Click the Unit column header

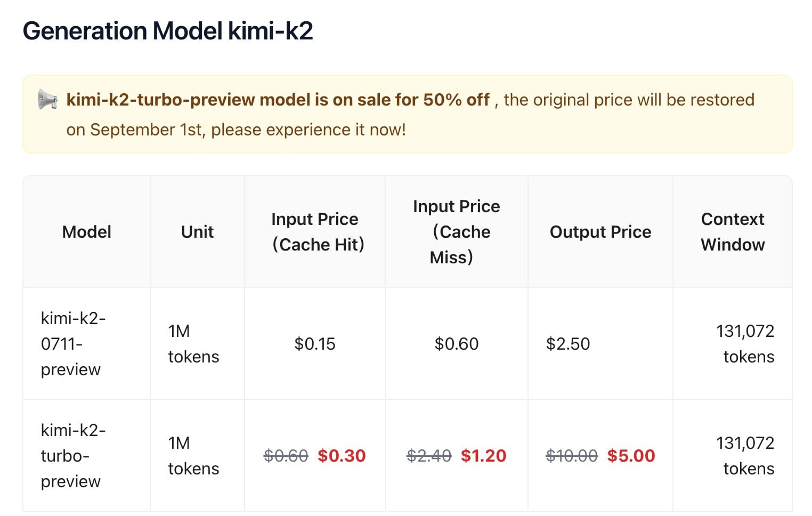pyautogui.click(x=197, y=232)
